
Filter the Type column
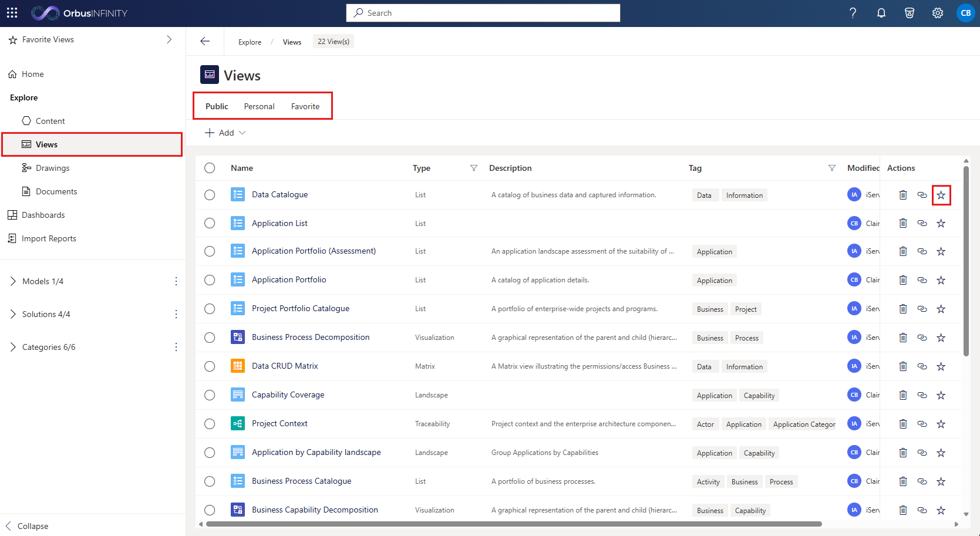click(x=474, y=168)
